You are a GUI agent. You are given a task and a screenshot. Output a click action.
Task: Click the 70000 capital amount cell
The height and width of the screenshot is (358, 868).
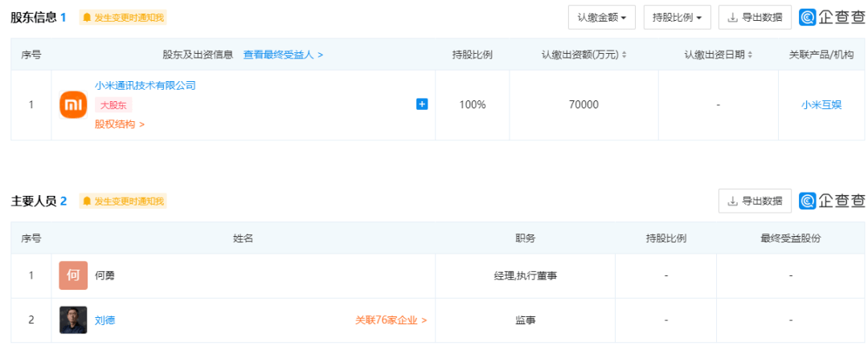[583, 104]
